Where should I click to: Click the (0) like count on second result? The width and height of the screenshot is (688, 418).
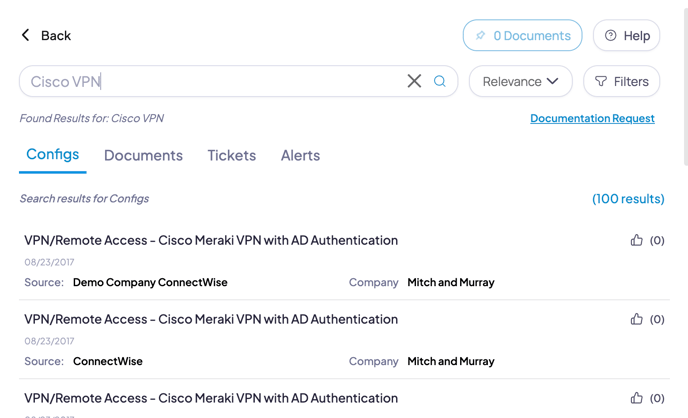coord(657,319)
